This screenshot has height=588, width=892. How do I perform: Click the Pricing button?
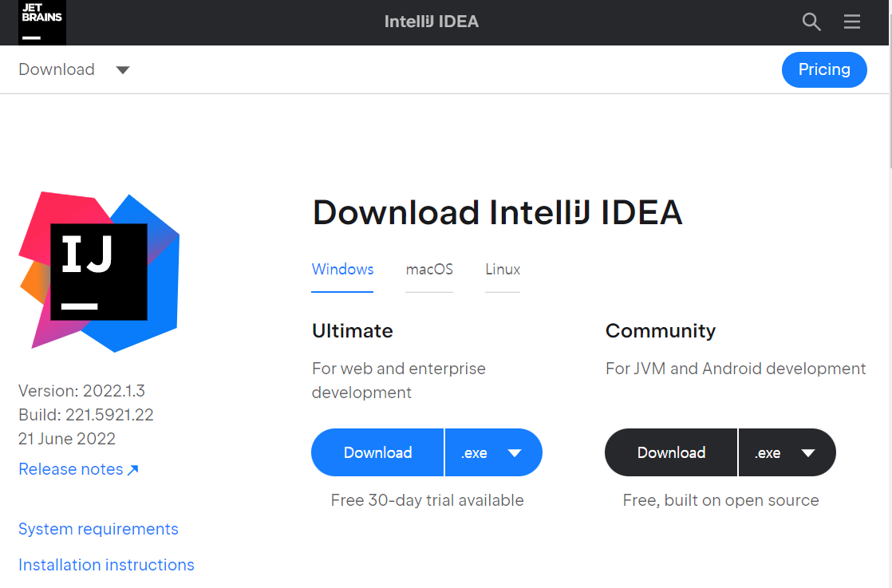click(824, 69)
